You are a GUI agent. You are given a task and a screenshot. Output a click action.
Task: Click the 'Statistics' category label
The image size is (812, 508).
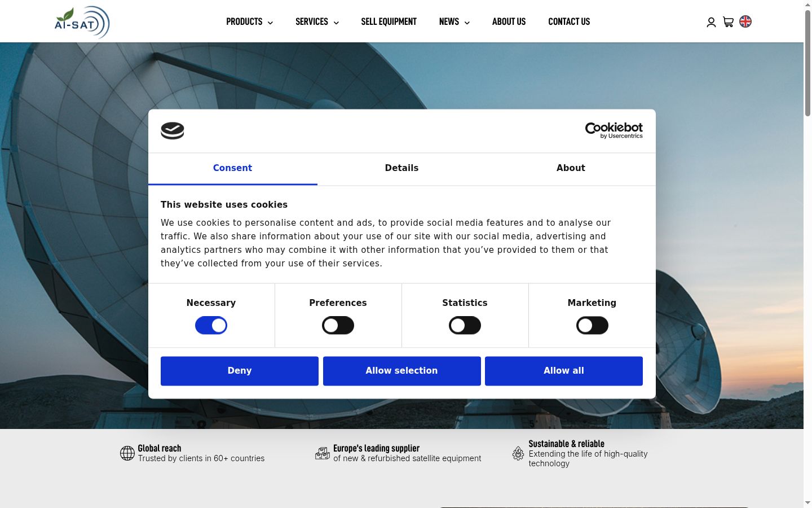click(465, 303)
